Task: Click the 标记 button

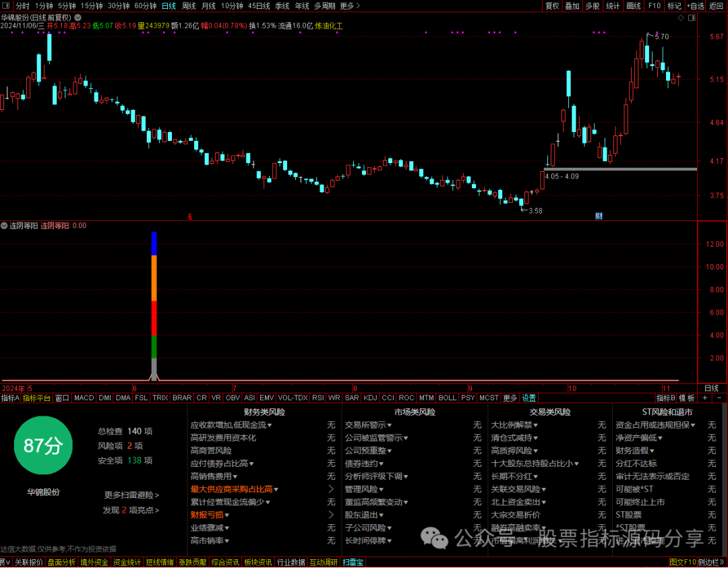Action: pyautogui.click(x=674, y=6)
